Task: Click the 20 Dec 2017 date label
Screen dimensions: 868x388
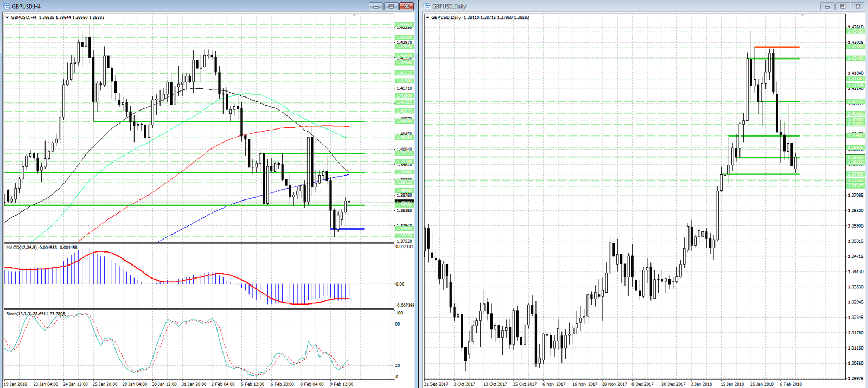Action: point(673,384)
